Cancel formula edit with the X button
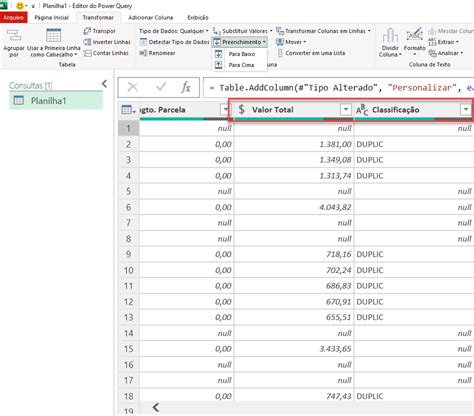Viewport: 474px width, 416px height. pos(133,87)
